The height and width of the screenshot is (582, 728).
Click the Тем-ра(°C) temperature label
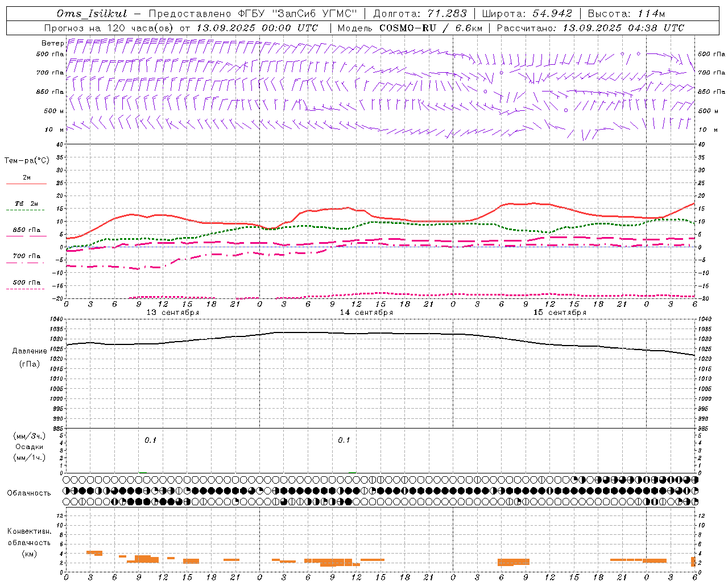point(27,160)
